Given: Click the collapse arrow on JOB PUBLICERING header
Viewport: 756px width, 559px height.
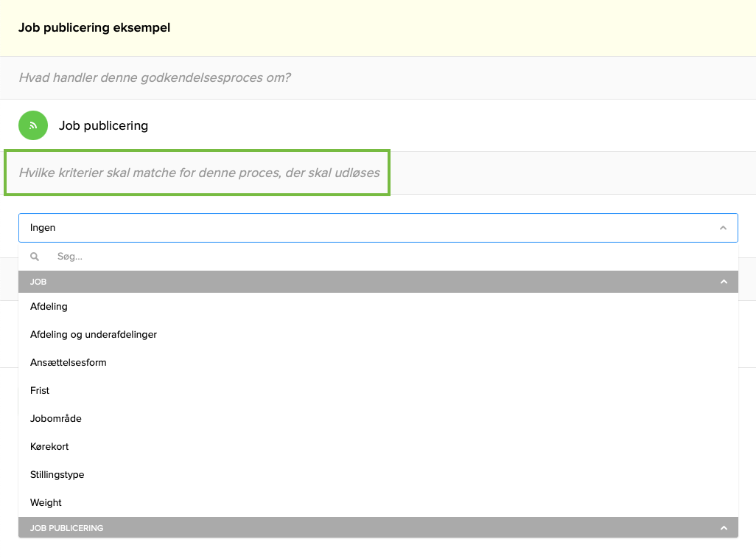Looking at the screenshot, I should (x=724, y=527).
